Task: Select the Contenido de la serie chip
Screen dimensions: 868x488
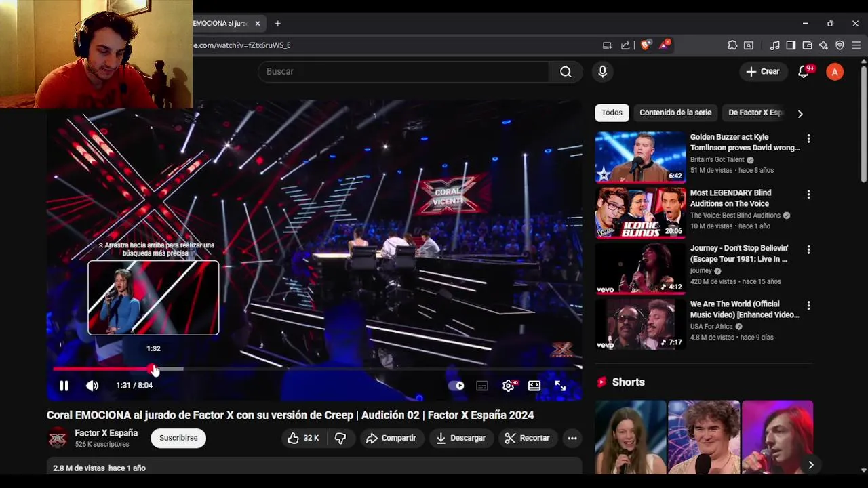Action: pos(675,113)
